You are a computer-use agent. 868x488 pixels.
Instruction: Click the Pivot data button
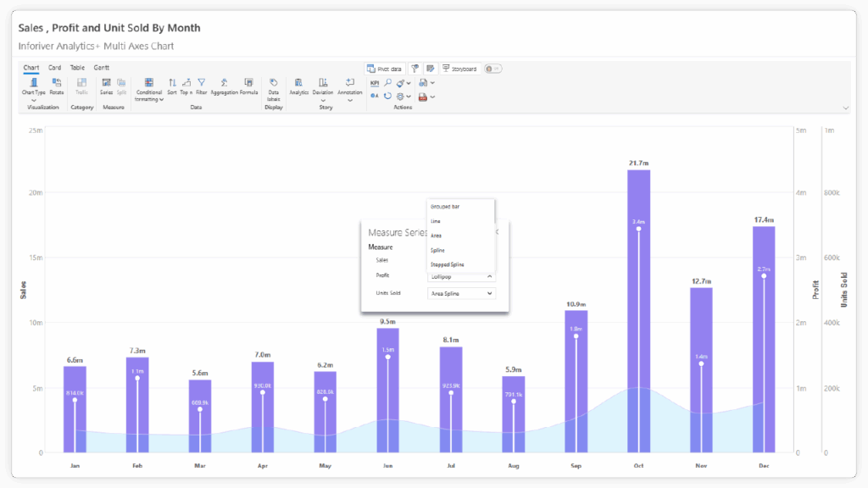385,69
